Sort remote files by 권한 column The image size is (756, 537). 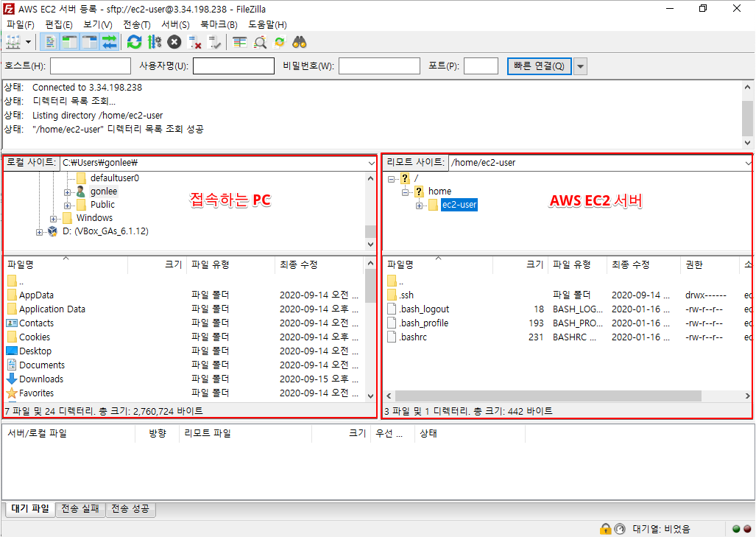[709, 264]
